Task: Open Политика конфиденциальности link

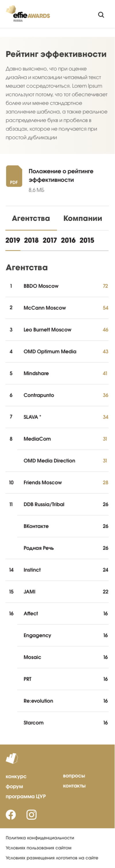Action: [40, 838]
